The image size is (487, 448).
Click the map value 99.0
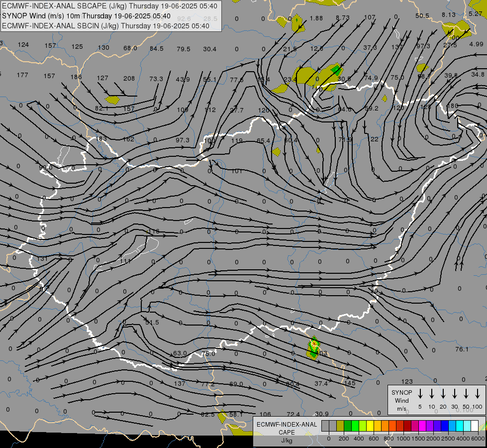46,168
